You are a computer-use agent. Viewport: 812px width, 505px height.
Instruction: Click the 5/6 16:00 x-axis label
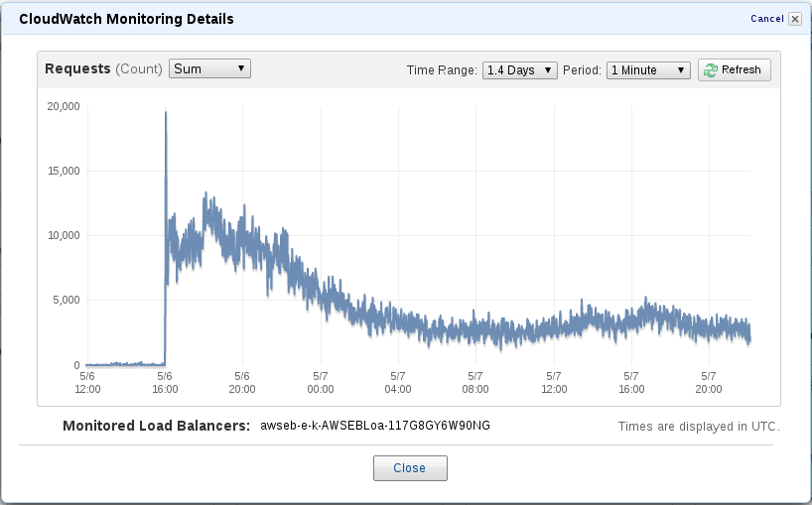tap(165, 382)
